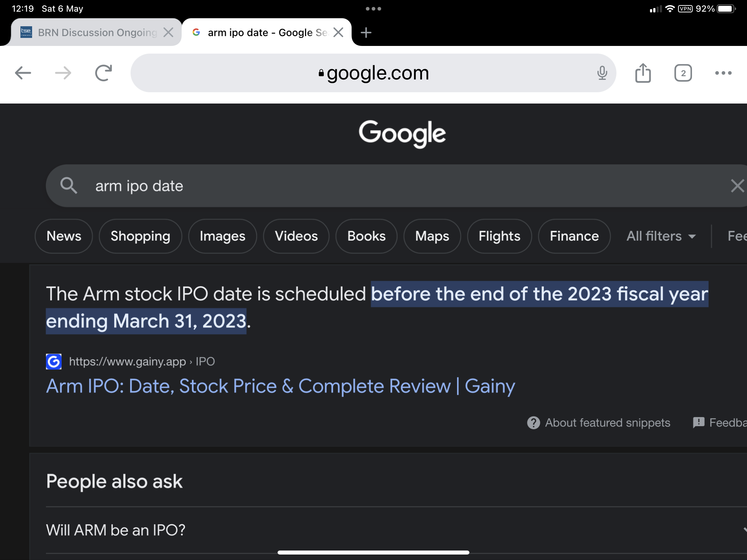Open the Gainy favicon beside the result URL
747x560 pixels.
54,362
